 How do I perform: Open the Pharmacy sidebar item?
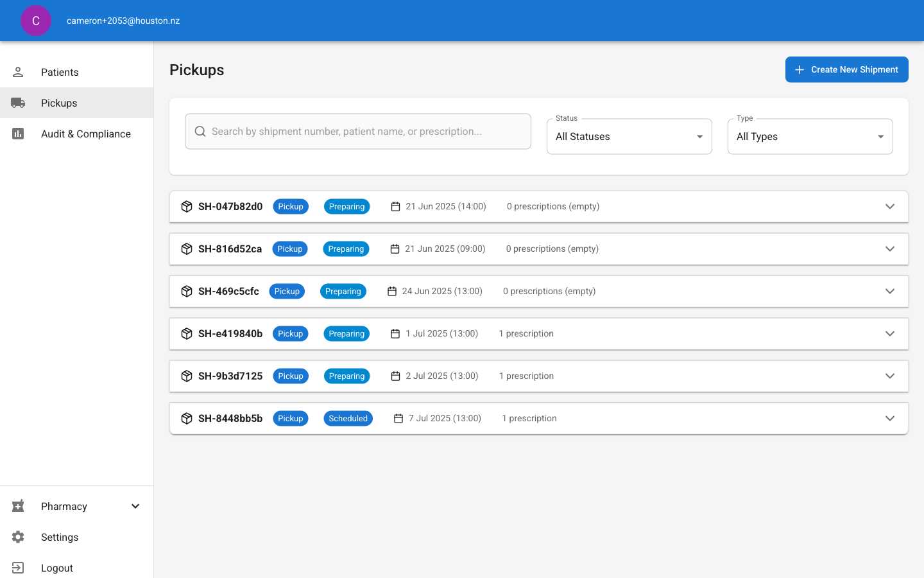[x=77, y=506]
